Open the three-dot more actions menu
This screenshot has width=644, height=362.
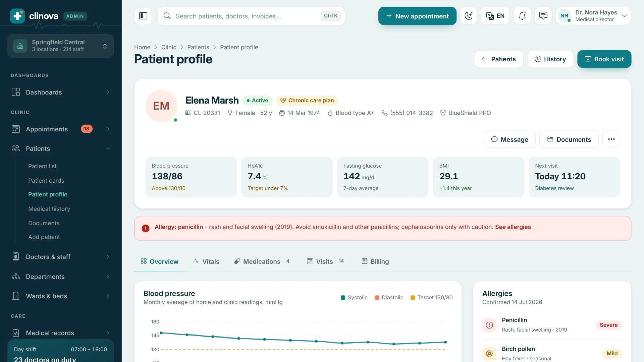click(x=611, y=139)
